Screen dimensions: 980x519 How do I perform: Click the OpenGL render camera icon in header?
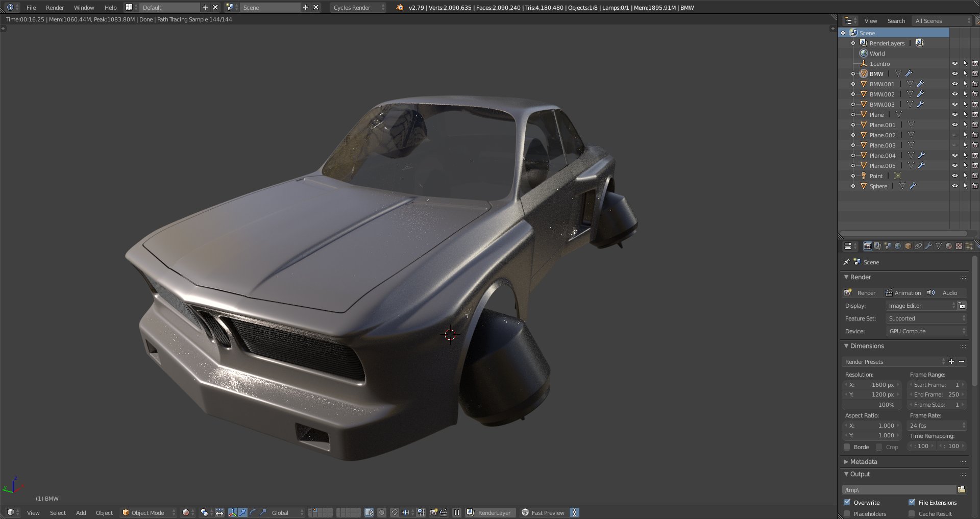click(x=433, y=512)
